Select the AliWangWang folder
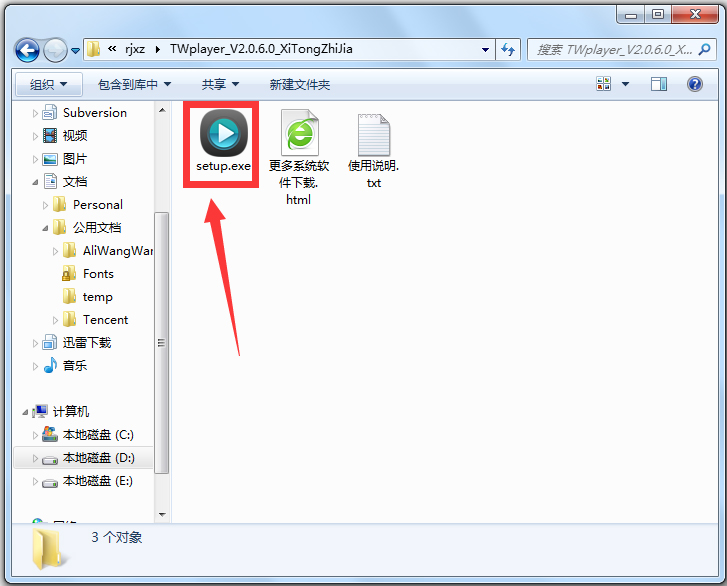Image resolution: width=727 pixels, height=586 pixels. pyautogui.click(x=118, y=250)
